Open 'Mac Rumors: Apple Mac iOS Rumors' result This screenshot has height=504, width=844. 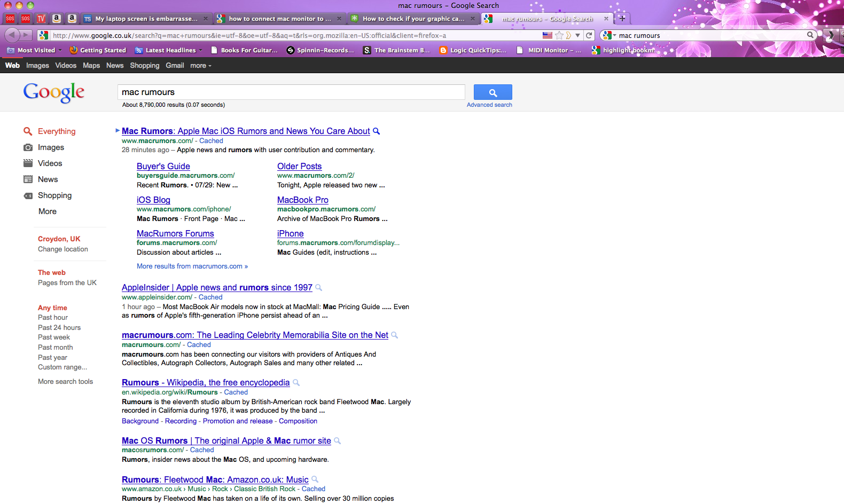(x=246, y=131)
